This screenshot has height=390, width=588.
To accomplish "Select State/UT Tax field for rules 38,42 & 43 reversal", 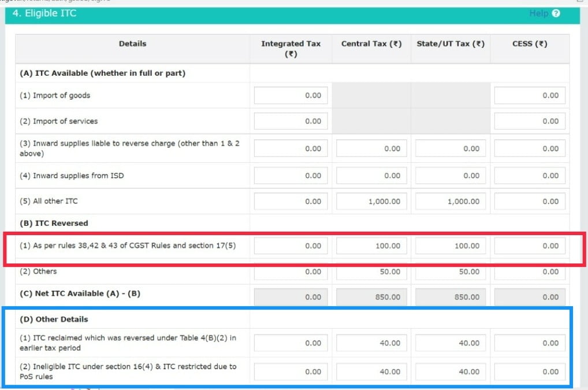I will (x=449, y=246).
